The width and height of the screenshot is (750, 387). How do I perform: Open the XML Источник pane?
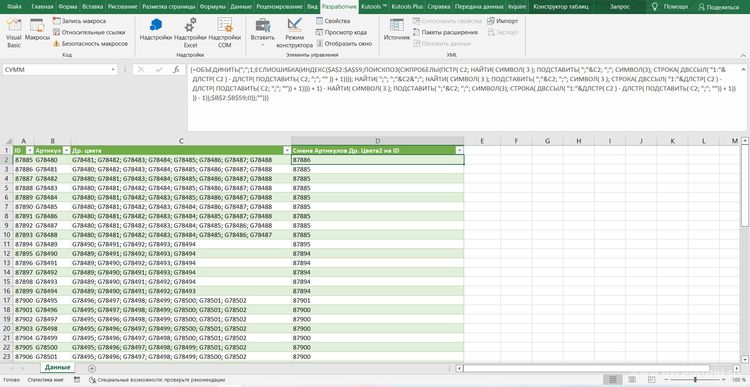397,30
